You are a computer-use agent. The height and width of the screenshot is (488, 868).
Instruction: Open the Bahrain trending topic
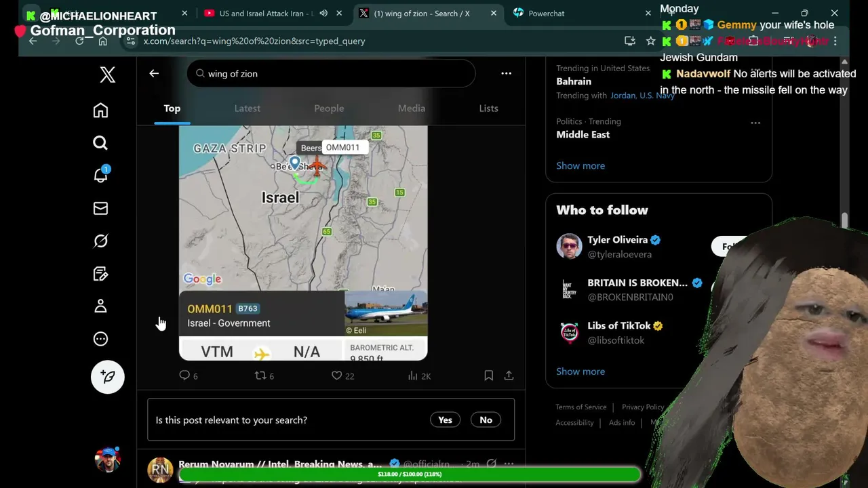point(574,81)
